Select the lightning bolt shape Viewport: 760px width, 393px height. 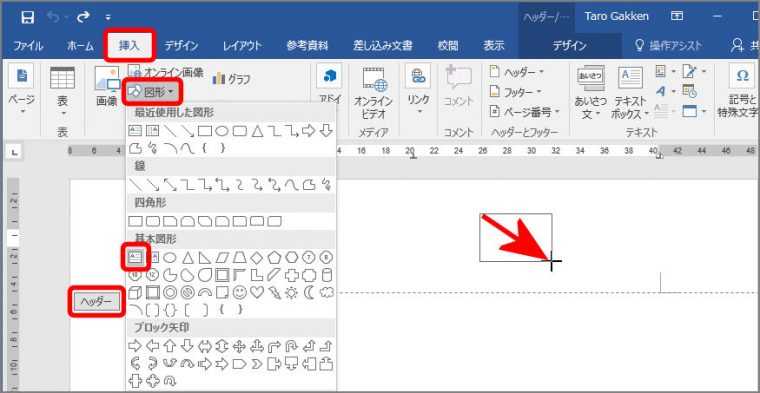tap(274, 292)
